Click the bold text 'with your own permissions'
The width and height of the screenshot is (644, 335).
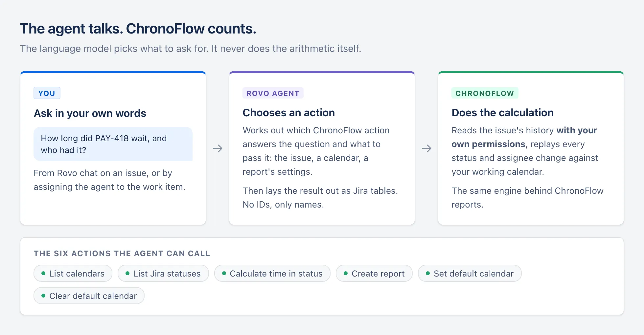(524, 137)
